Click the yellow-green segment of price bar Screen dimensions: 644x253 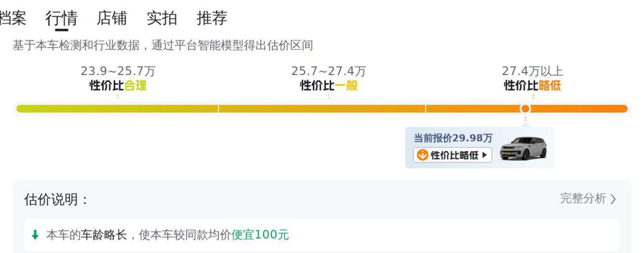click(117, 109)
